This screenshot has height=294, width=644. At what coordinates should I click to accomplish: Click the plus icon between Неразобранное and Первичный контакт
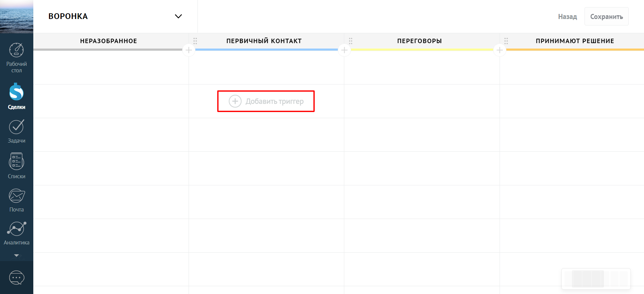click(x=189, y=50)
